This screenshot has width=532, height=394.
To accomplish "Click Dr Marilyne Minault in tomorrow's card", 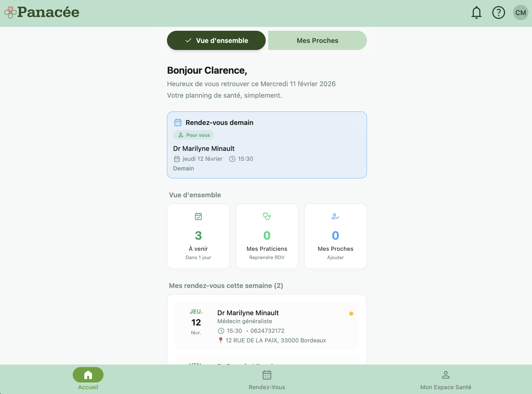I will click(204, 148).
